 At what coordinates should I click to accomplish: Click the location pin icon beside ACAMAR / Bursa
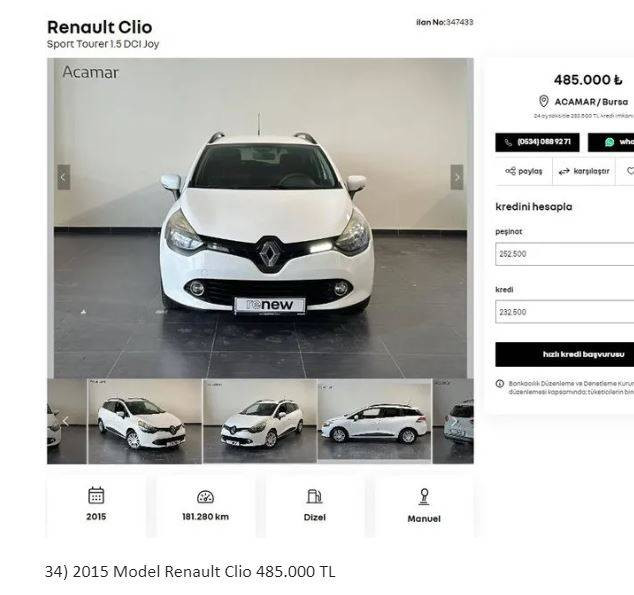point(543,101)
